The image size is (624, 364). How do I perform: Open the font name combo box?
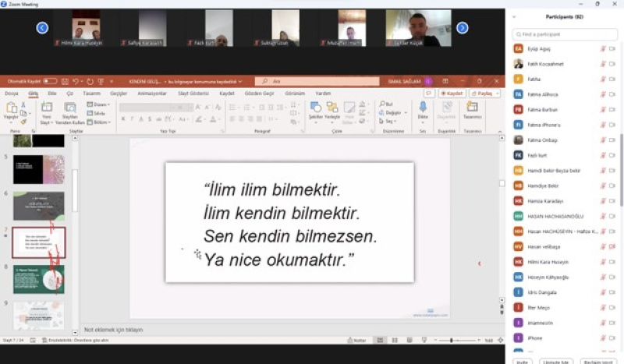(x=145, y=108)
